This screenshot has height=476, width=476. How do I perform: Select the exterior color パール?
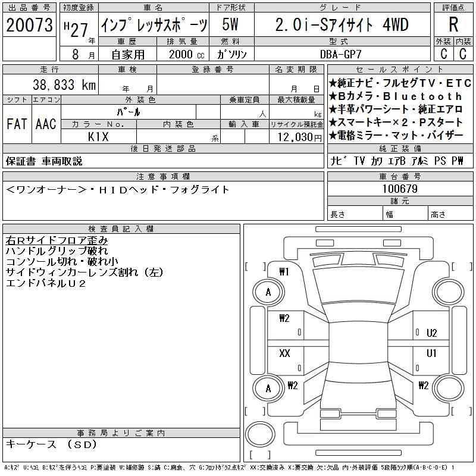coord(129,112)
